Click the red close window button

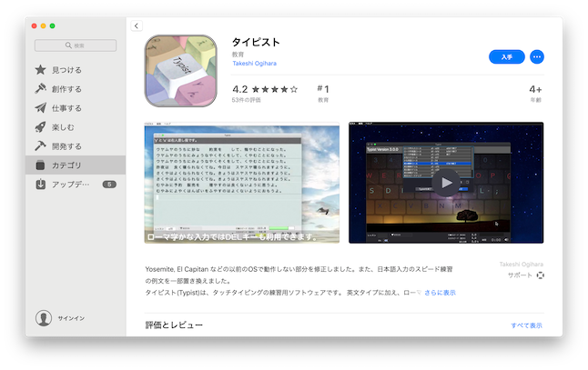coord(34,25)
